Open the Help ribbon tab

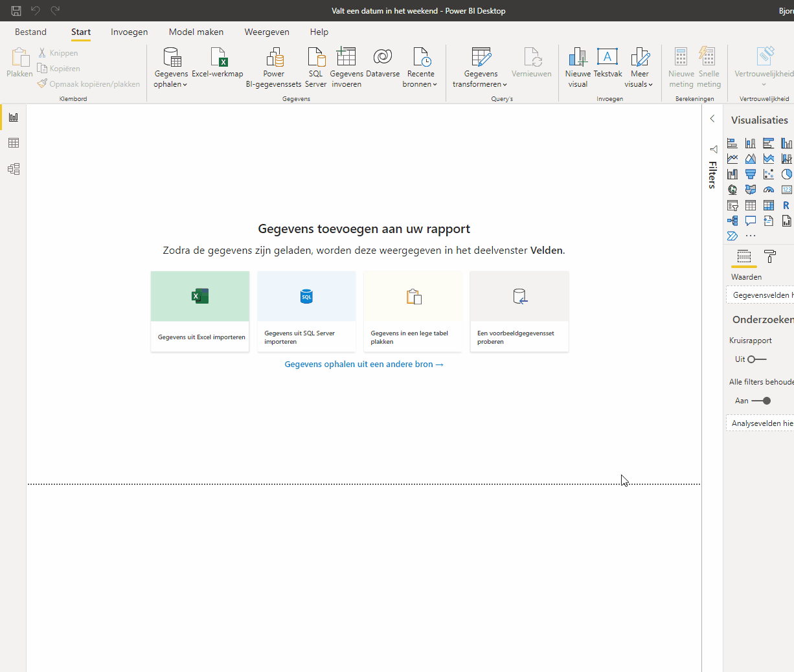[319, 32]
